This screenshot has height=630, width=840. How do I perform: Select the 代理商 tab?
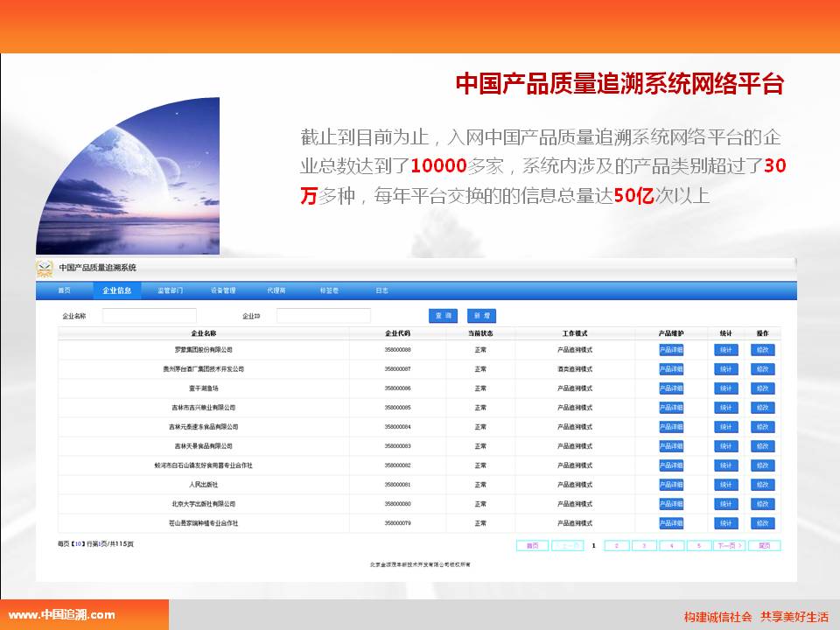(x=276, y=290)
